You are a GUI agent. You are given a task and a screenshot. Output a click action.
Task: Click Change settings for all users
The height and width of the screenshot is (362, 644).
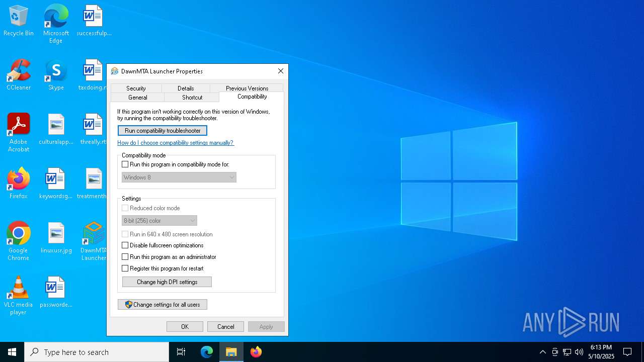(163, 305)
